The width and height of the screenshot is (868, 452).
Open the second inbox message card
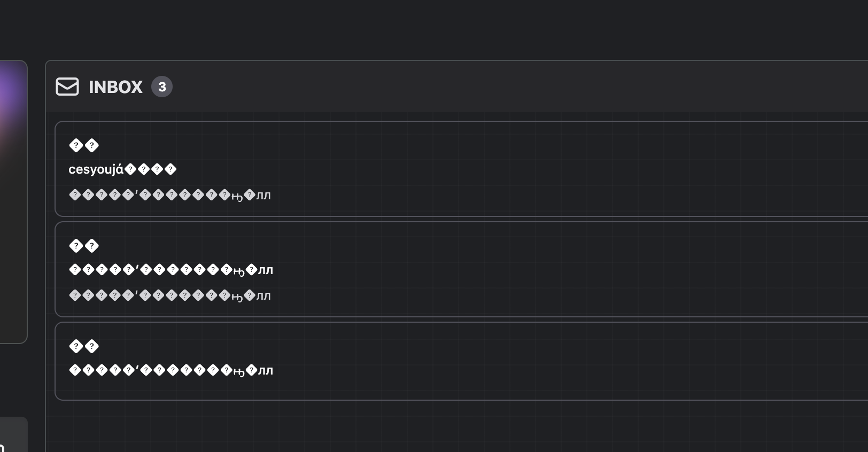coord(461,269)
